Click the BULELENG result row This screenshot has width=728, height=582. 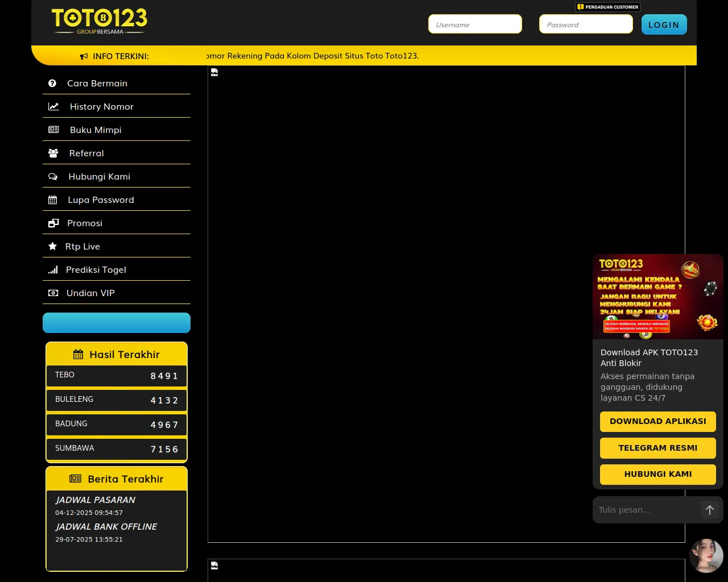[x=117, y=400]
